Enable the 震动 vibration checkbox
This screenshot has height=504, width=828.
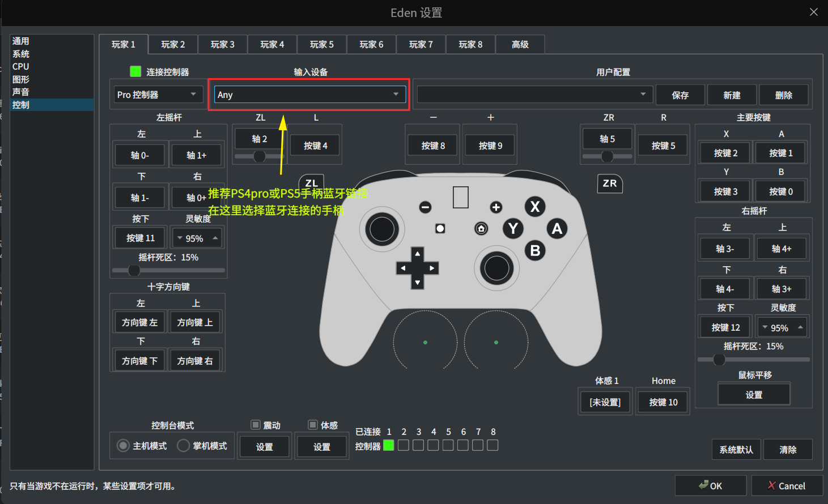click(x=256, y=425)
